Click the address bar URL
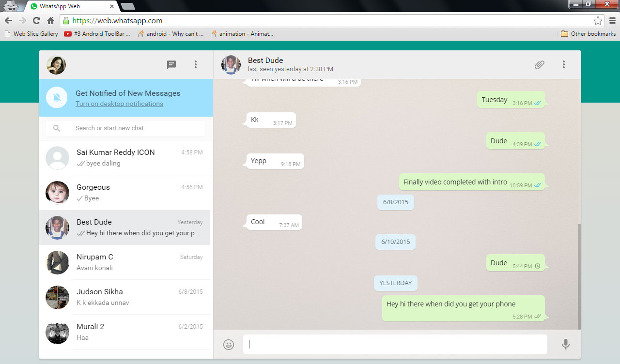 tap(117, 21)
